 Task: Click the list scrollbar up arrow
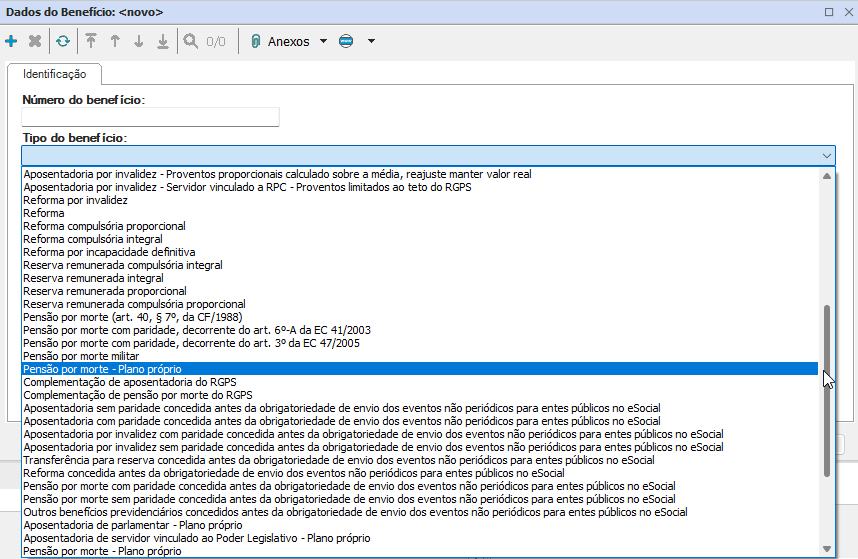[827, 176]
